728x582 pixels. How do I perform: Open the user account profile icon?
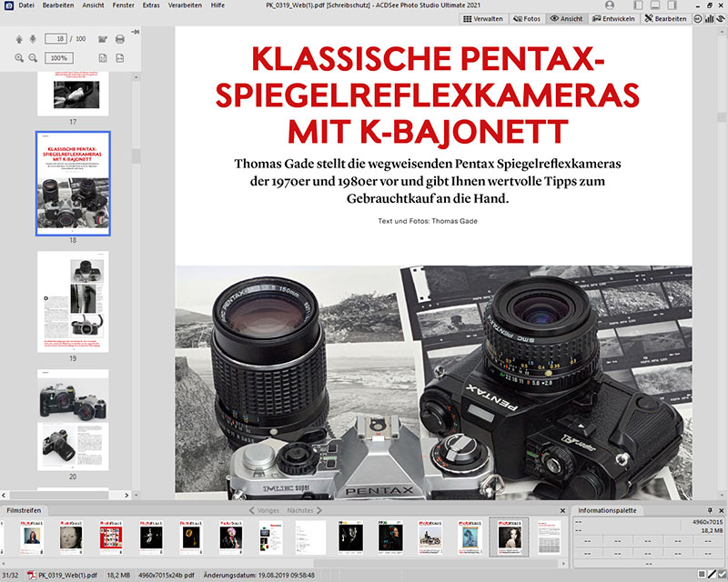click(x=610, y=5)
